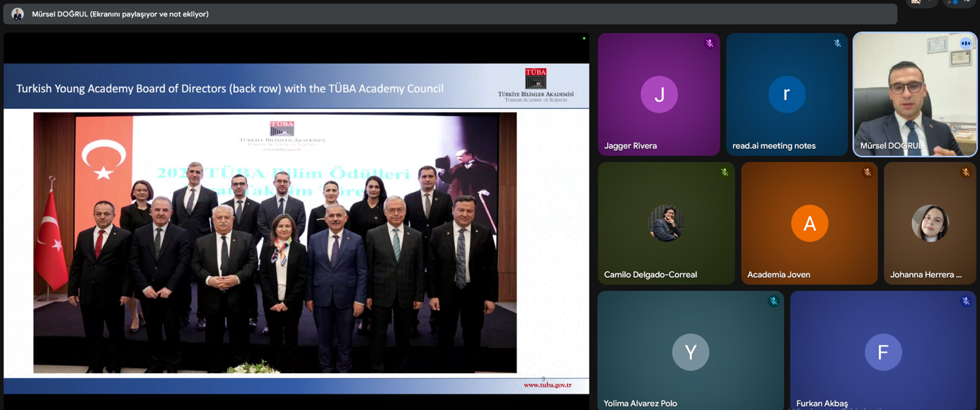Click the muted mic icon on Camilo Delgado-Correal's tile
The height and width of the screenshot is (410, 980).
pos(725,172)
